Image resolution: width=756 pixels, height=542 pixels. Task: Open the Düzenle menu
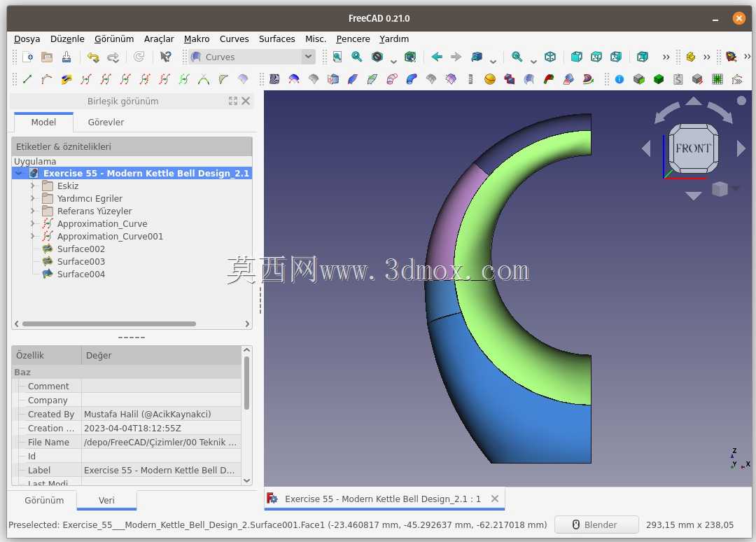click(x=67, y=39)
